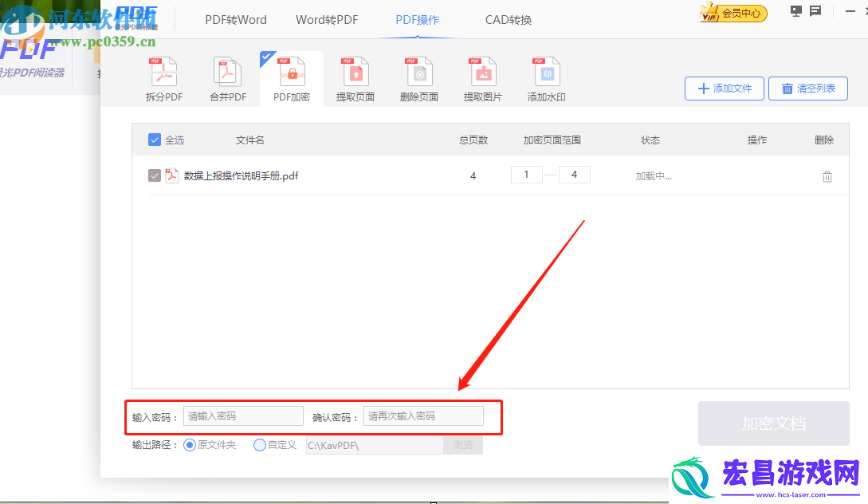Click the 总页数 column header
The image size is (868, 504).
tap(473, 140)
